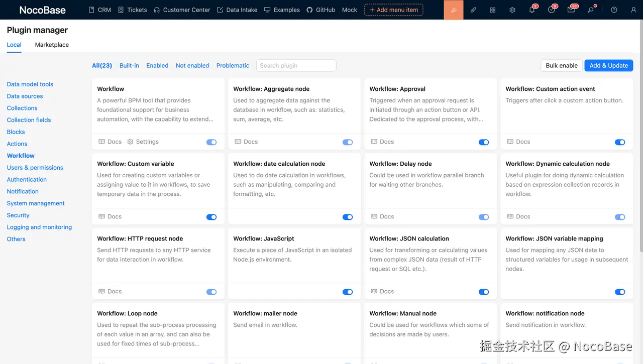
Task: Open the notifications bell icon
Action: [532, 10]
